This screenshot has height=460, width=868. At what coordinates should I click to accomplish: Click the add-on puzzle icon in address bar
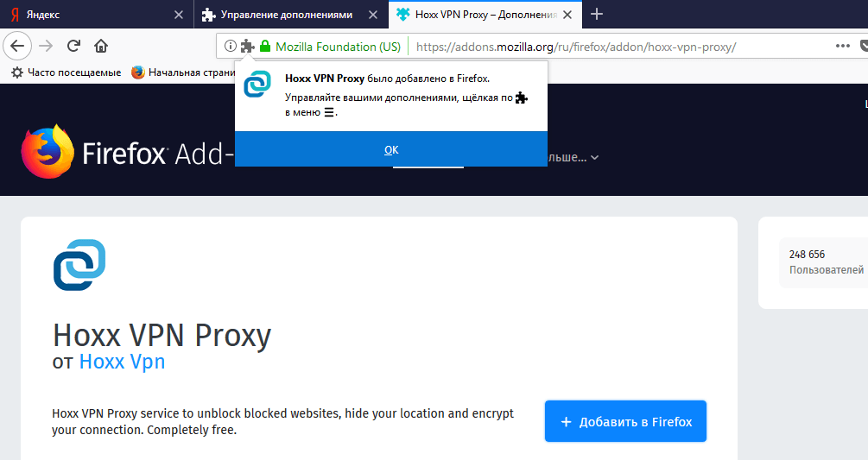pos(248,46)
